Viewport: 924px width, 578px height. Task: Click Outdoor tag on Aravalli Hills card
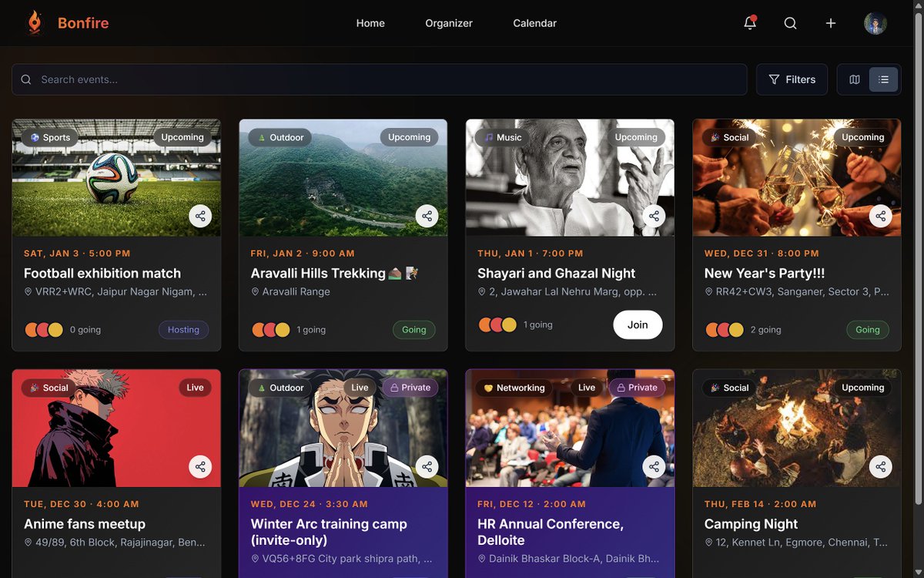pos(280,137)
